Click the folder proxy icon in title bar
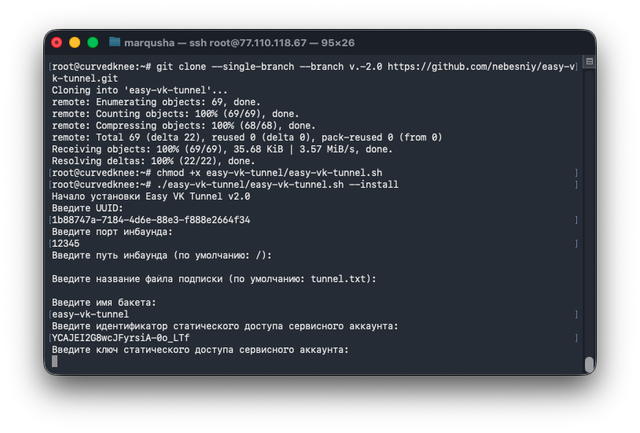This screenshot has width=640, height=433. pos(115,42)
